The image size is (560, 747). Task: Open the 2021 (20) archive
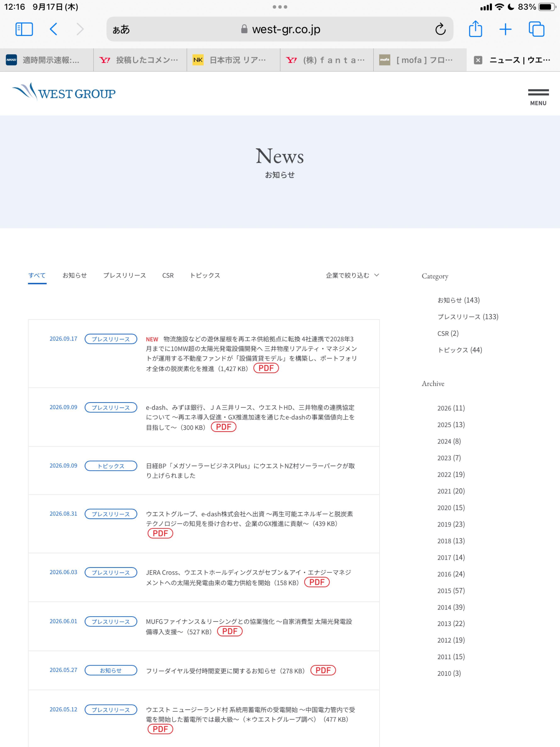[451, 491]
